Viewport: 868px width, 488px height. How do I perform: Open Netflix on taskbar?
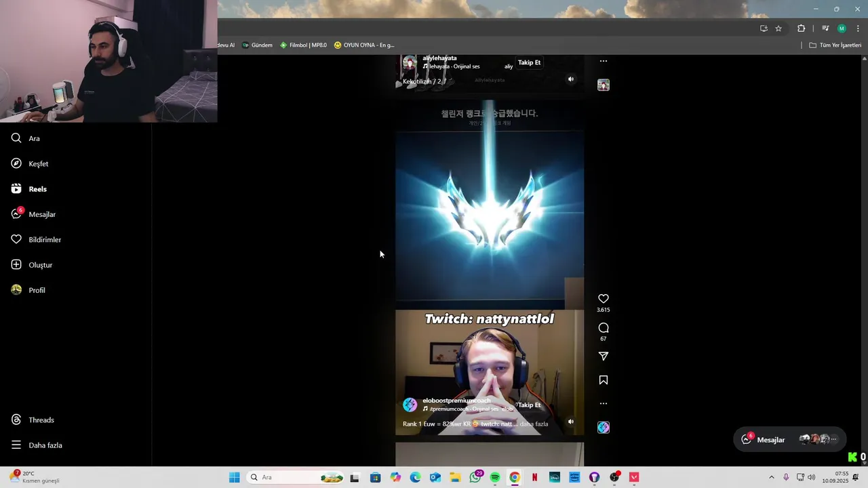(535, 477)
